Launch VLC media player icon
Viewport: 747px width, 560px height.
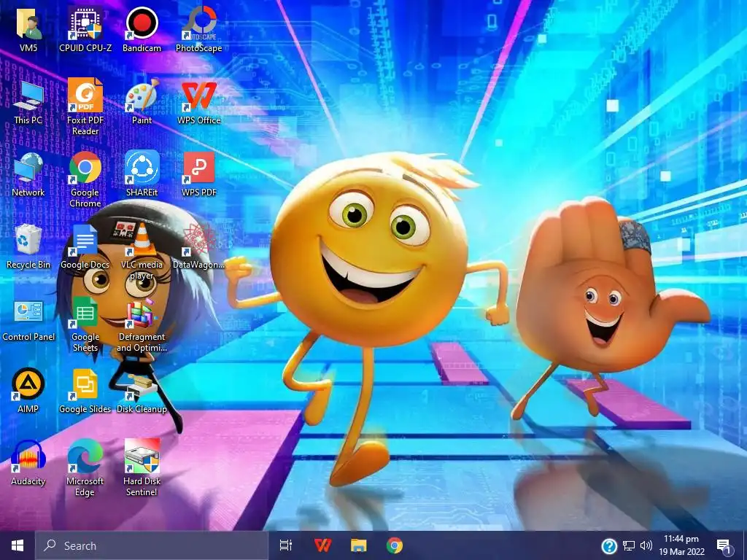click(142, 252)
